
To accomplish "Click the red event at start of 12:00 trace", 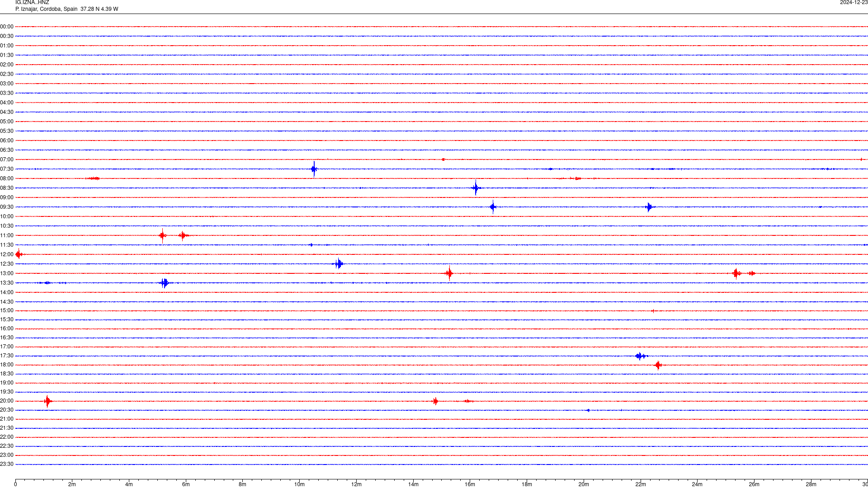I will point(19,254).
